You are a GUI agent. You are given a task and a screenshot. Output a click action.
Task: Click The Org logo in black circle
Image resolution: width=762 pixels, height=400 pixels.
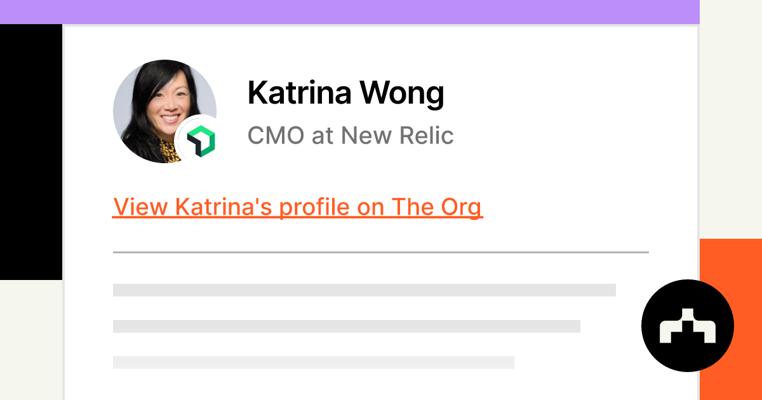687,326
